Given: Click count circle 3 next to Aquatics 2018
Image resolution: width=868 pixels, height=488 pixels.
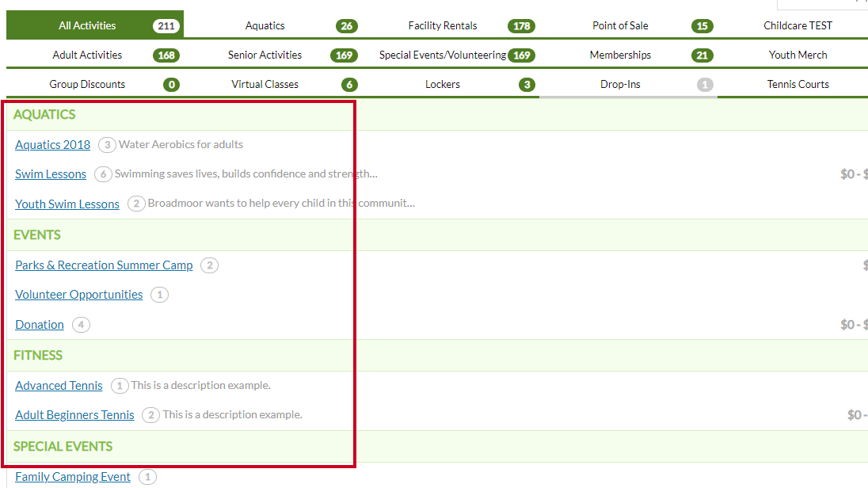Looking at the screenshot, I should 108,144.
